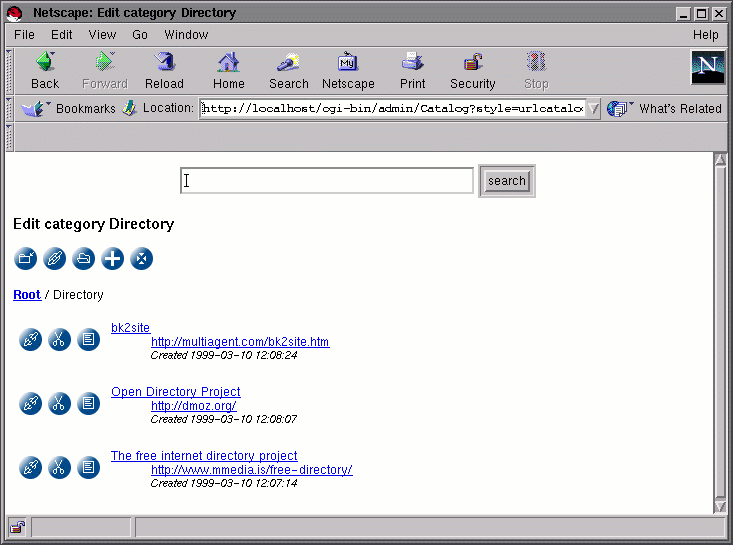Click the plus icon under the heading
The width and height of the screenshot is (733, 545).
(113, 259)
